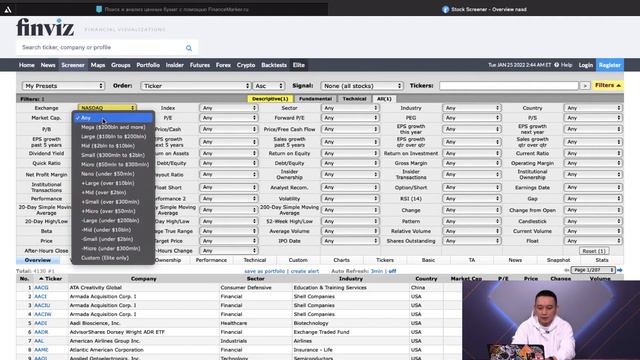Sort by Ticker column header
This screenshot has height=360, width=640.
tap(51, 279)
